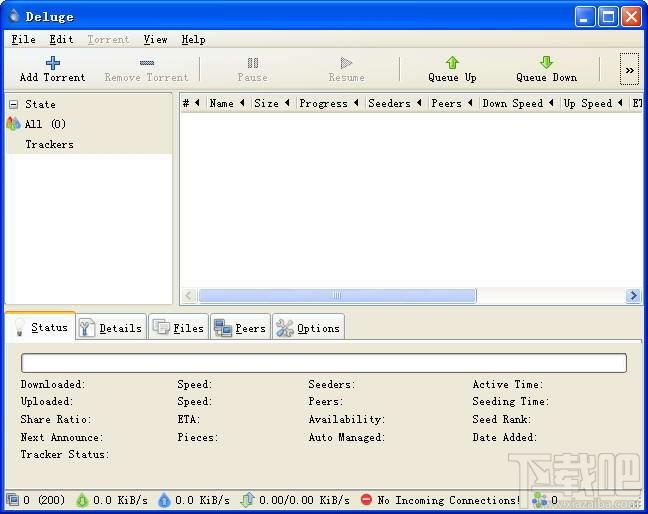
Task: Click the Share Ratio: label
Action: (56, 419)
